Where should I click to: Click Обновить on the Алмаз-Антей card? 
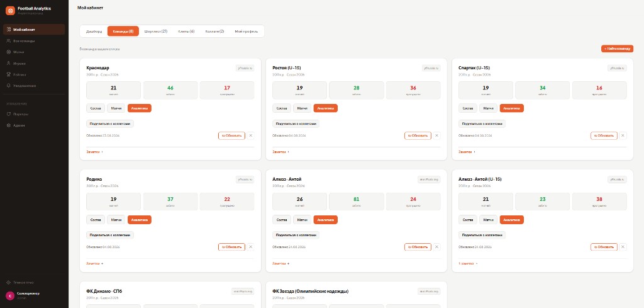tap(418, 247)
